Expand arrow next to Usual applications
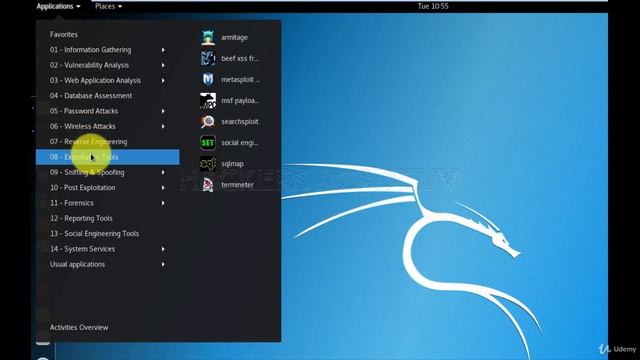The width and height of the screenshot is (640, 360). (x=163, y=264)
